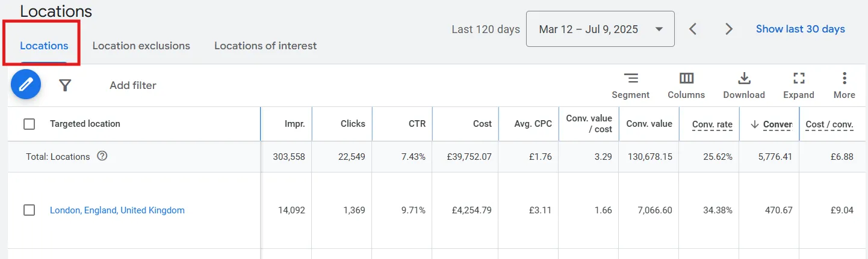868x259 pixels.
Task: Sort by Targeted location column
Action: (85, 124)
